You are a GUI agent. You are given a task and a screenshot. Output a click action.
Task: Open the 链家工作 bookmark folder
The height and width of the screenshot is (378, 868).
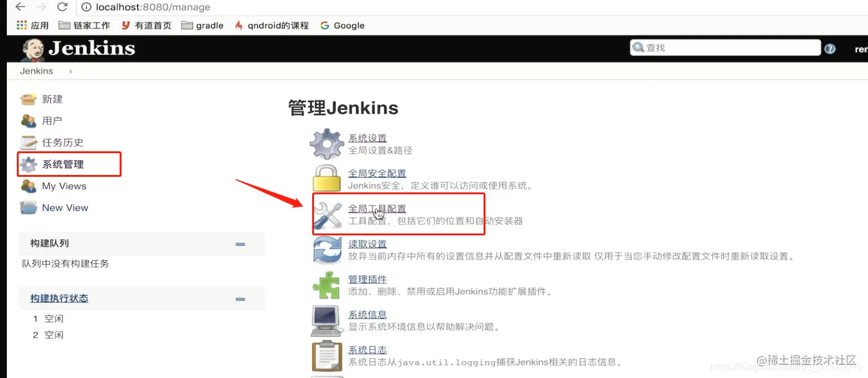pos(83,26)
